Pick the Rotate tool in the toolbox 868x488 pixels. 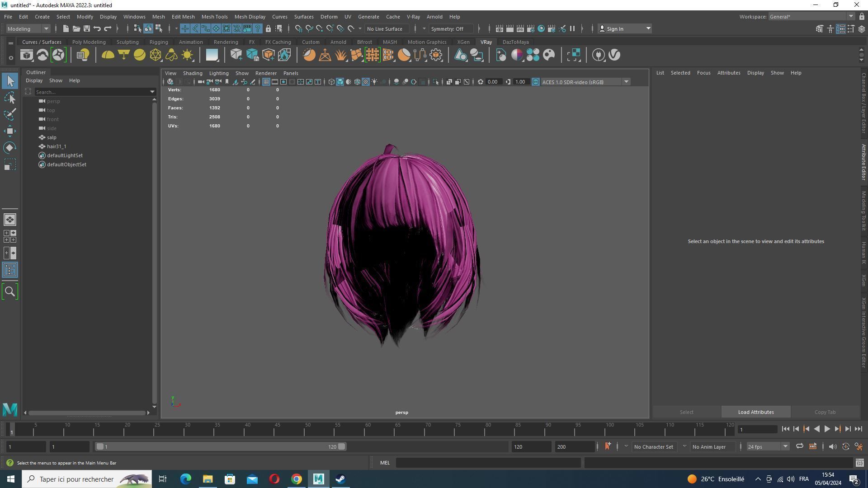coord(9,148)
